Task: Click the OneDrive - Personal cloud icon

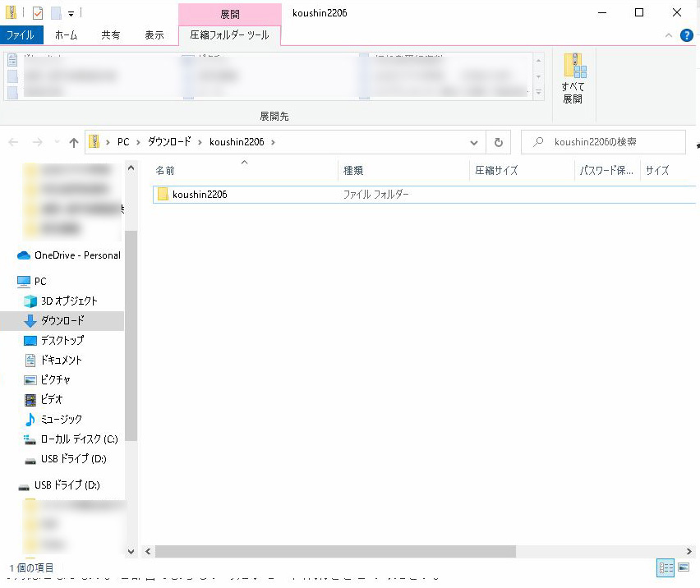Action: coord(24,255)
